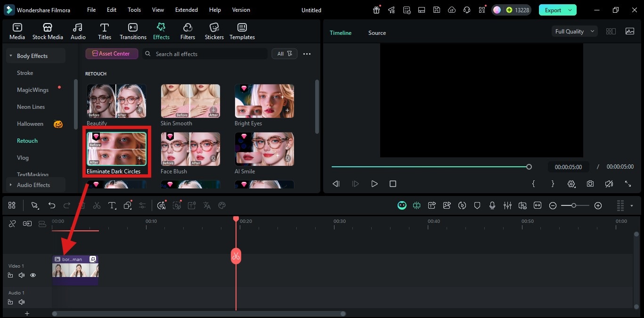Viewport: 644px width, 318px height.
Task: Open the Asset Center
Action: (x=111, y=53)
